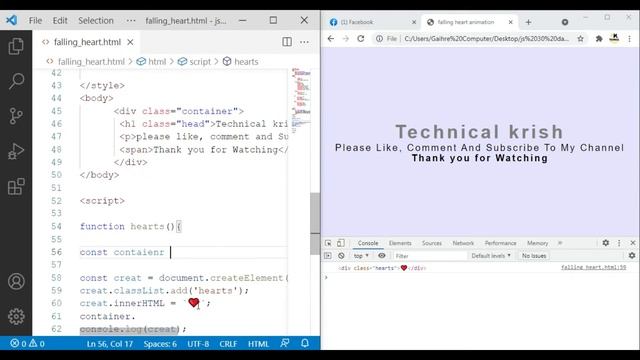This screenshot has height=360, width=640.
Task: Open falling_heart.html:59 source link
Action: (593, 267)
